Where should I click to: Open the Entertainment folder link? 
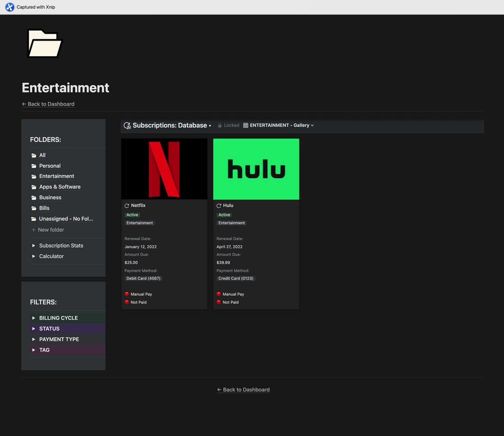click(57, 176)
